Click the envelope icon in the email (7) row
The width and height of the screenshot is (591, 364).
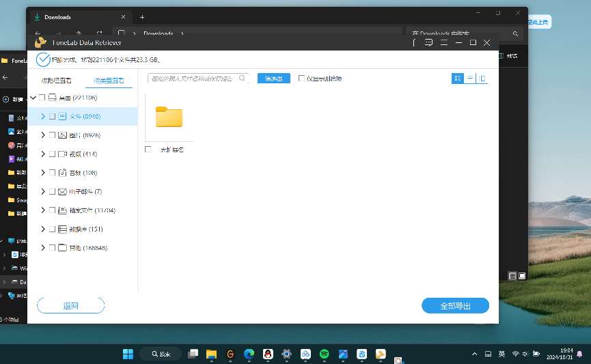point(63,192)
